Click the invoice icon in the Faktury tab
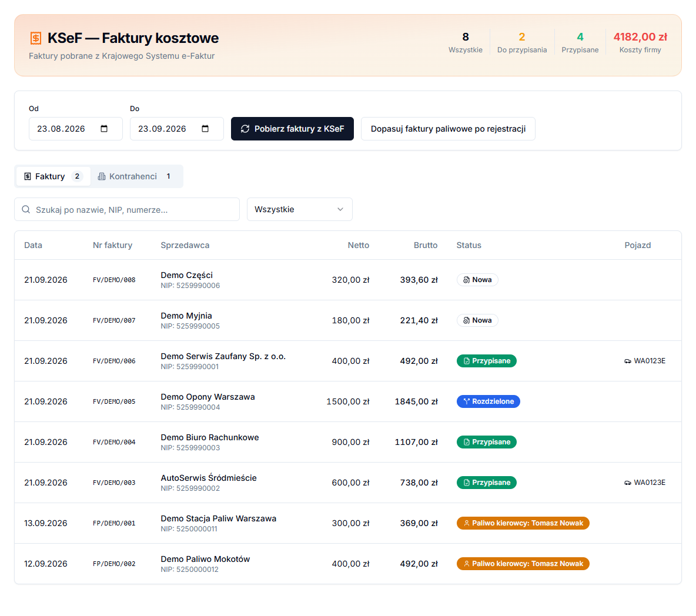This screenshot has height=616, width=696. click(x=28, y=177)
